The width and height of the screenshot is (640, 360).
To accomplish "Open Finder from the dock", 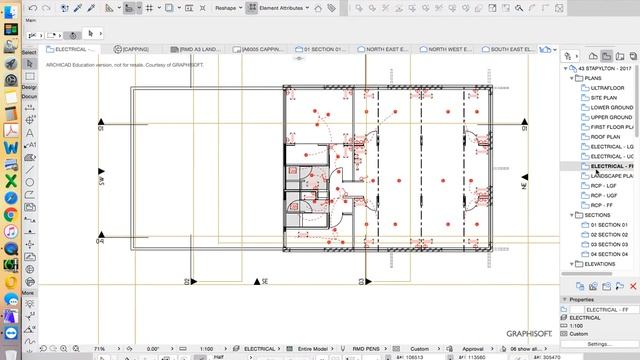I will 11,11.
